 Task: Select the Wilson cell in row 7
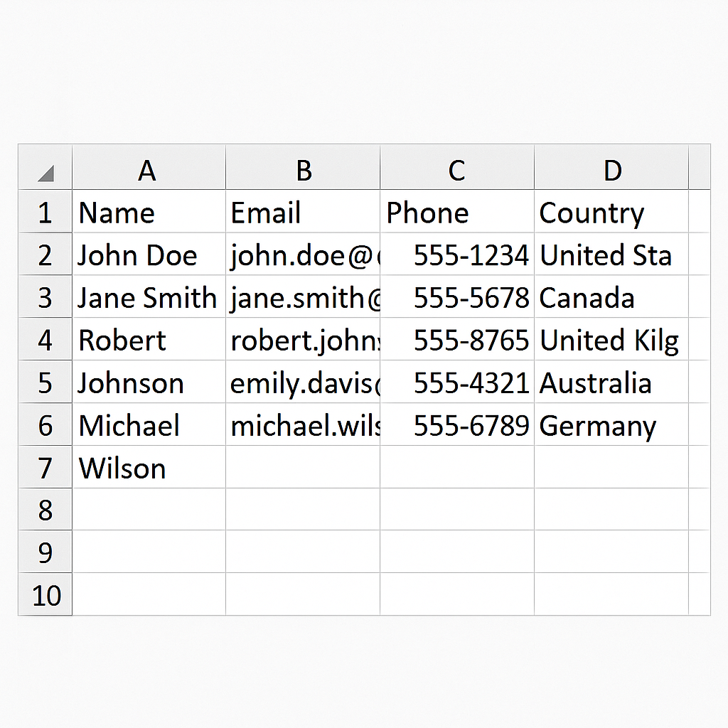[149, 466]
